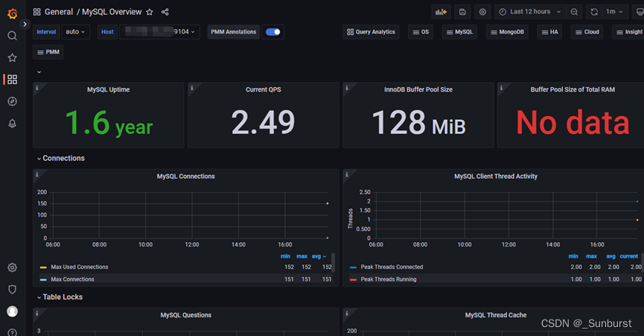Open MySQL Client Thread Activity panel title menu

click(496, 177)
